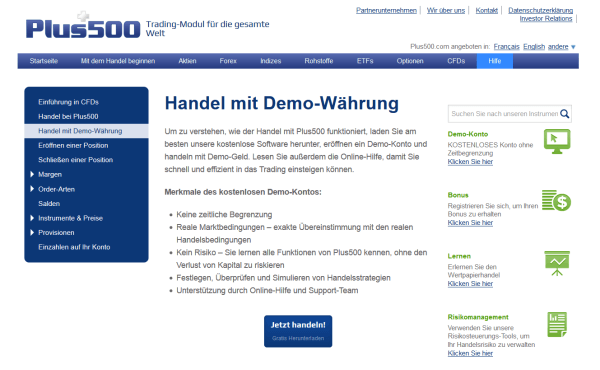
Task: Go to the Rohstoffe tab
Action: 319,61
